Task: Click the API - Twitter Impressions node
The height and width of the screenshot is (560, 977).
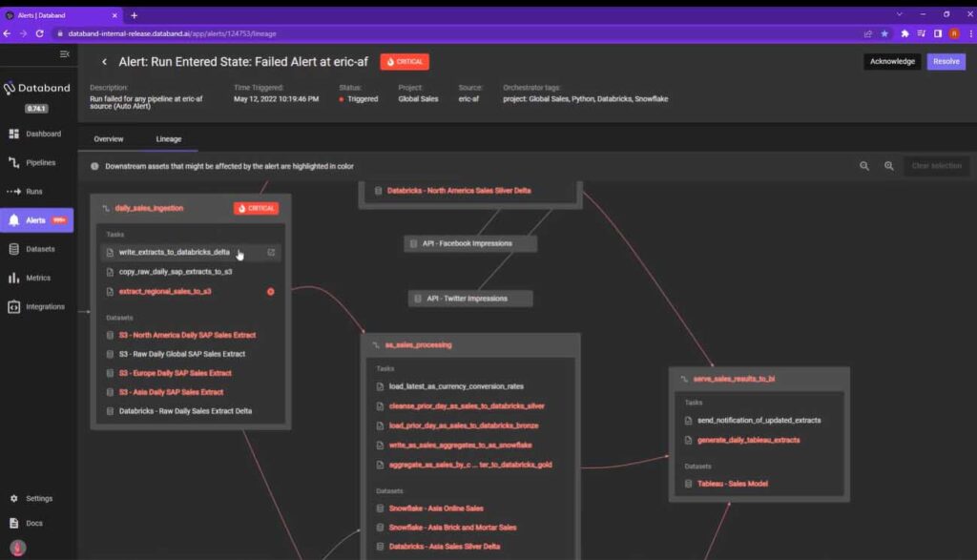Action: click(x=470, y=299)
